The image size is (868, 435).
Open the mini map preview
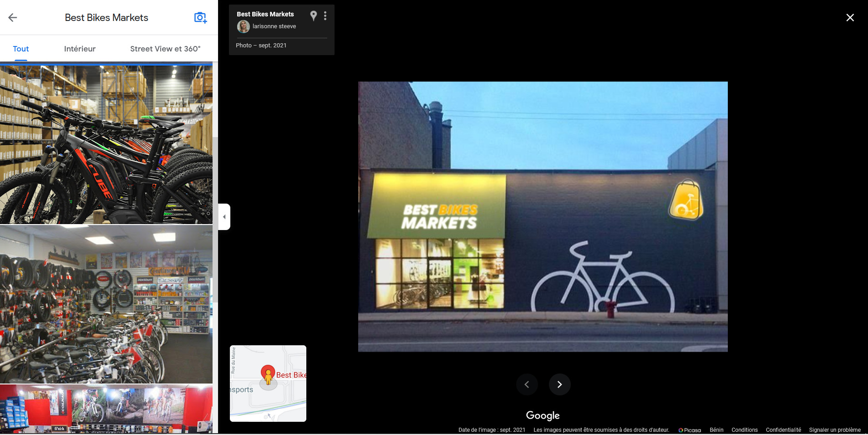click(268, 384)
